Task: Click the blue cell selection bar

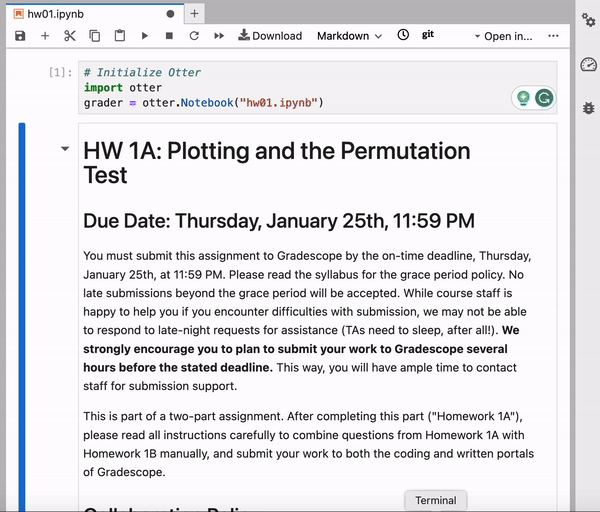Action: coord(22,317)
